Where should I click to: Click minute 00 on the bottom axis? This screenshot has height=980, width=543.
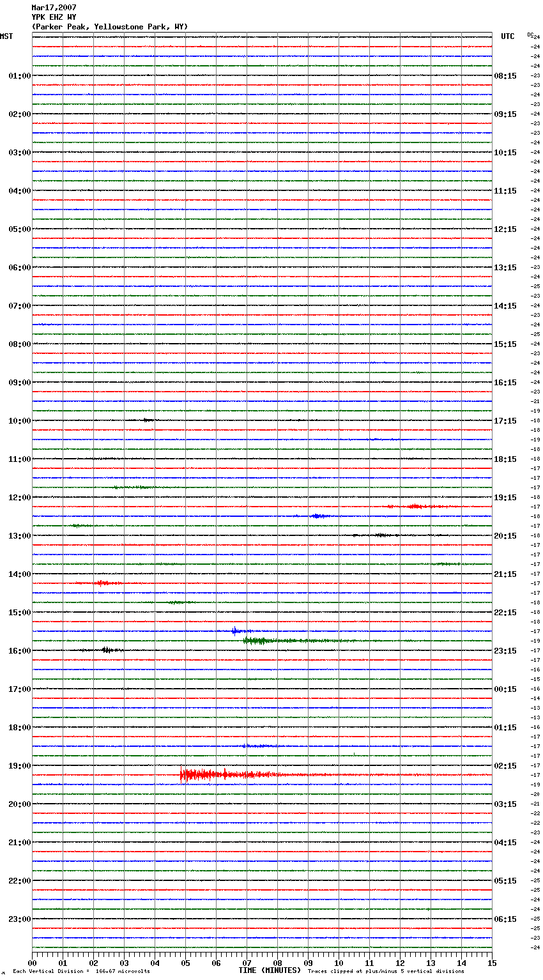coord(32,963)
